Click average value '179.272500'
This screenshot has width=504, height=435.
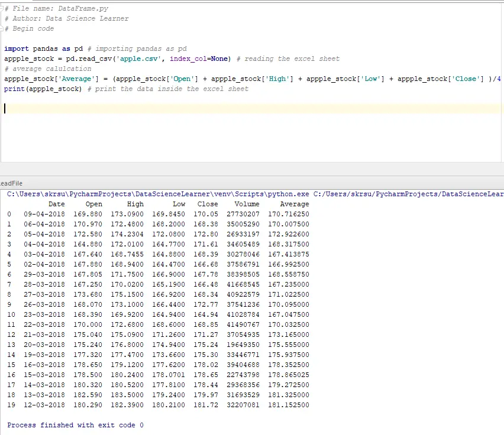(x=289, y=385)
